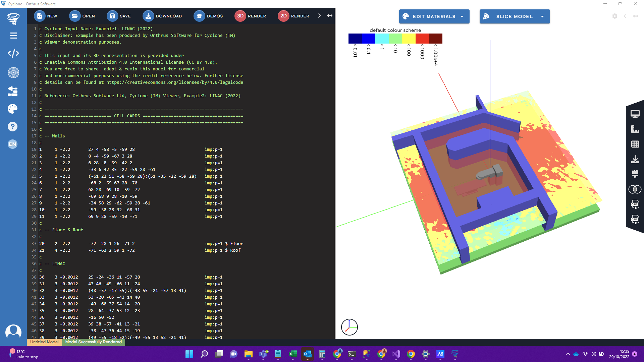This screenshot has height=362, width=644.
Task: Open the paint palette tool in left sidebar
Action: pos(13,109)
